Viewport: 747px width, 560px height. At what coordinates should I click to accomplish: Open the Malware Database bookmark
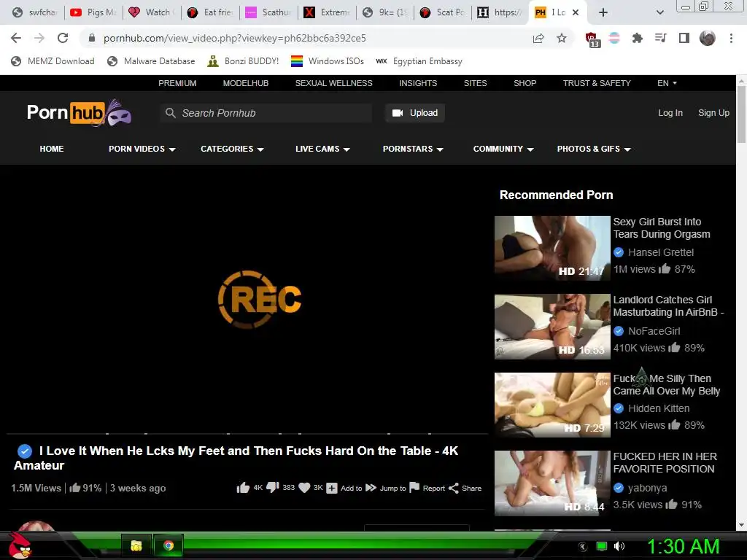click(x=151, y=61)
